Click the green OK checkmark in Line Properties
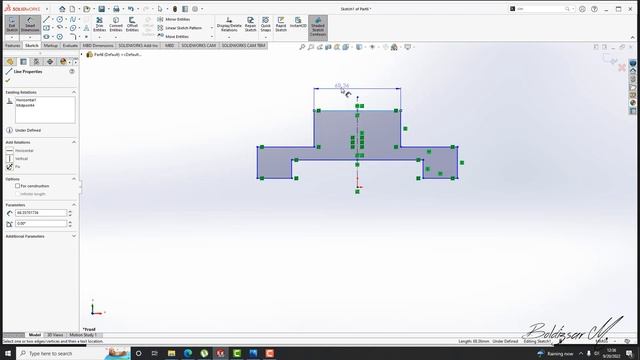This screenshot has height=360, width=640. 8,80
